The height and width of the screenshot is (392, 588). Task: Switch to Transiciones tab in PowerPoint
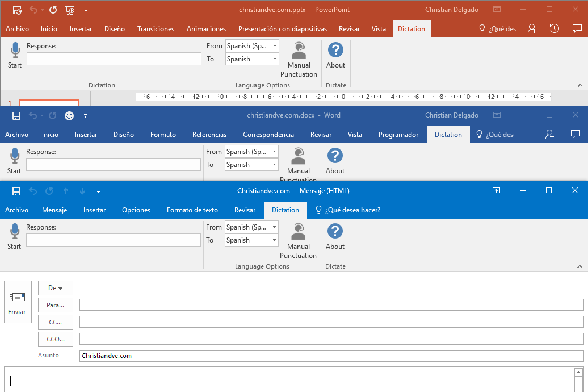tap(156, 29)
